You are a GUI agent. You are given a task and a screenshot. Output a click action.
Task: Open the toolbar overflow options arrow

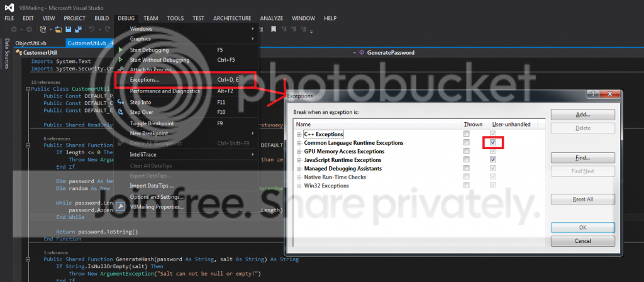point(312,31)
